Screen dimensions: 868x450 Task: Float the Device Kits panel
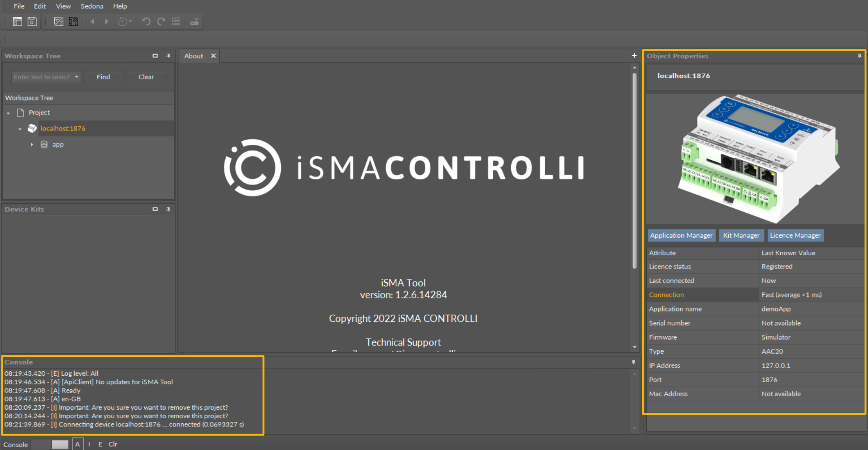click(155, 209)
